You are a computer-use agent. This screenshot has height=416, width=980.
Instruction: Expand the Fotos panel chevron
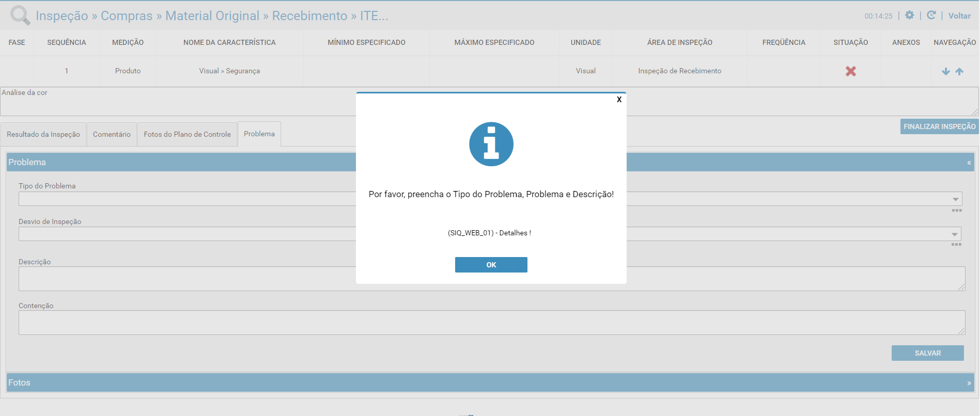tap(969, 383)
